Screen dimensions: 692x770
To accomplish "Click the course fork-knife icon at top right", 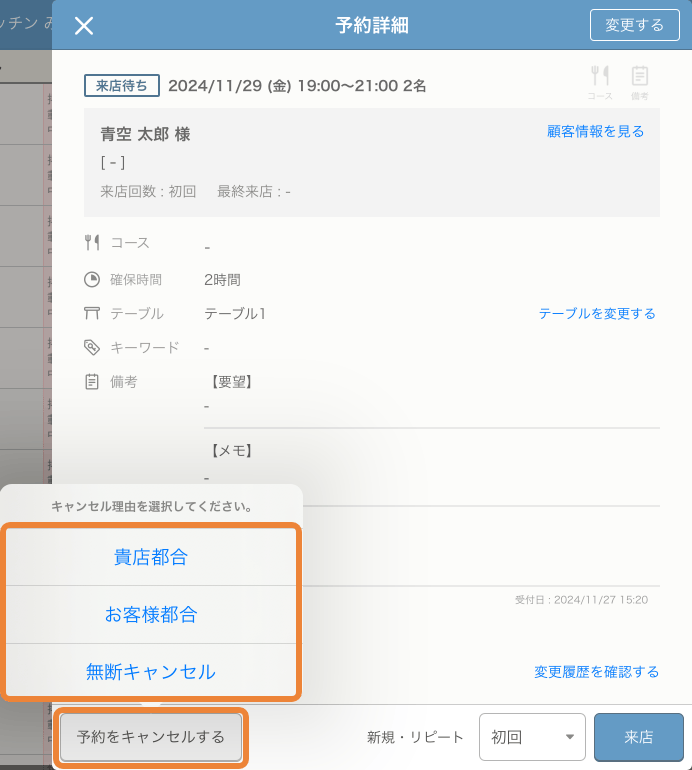I will (600, 76).
